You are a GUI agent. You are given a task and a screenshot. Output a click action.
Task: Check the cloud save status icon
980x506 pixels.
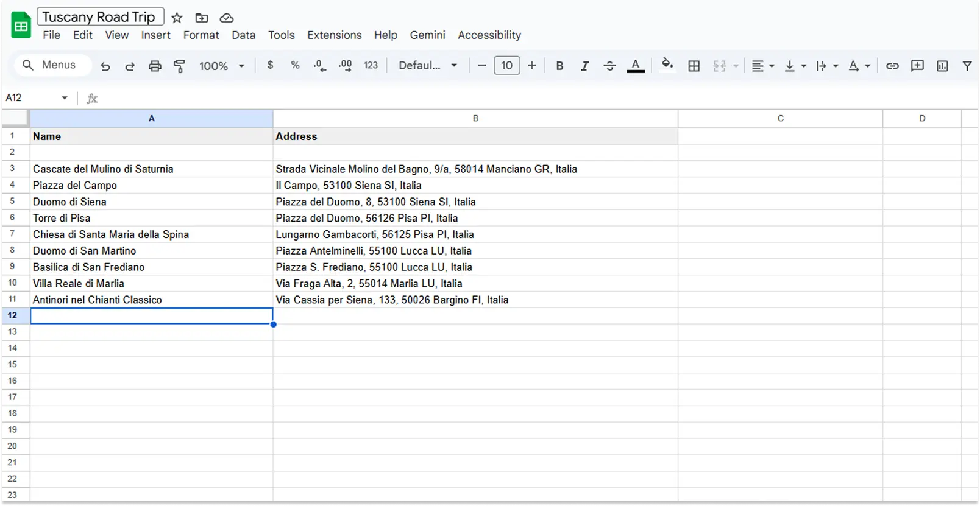227,18
